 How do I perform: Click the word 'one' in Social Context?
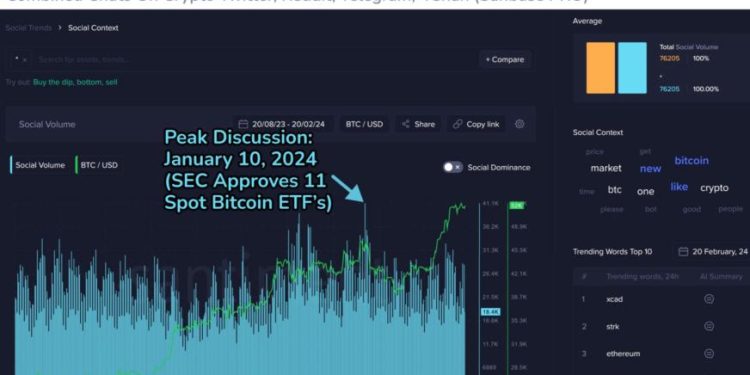645,191
